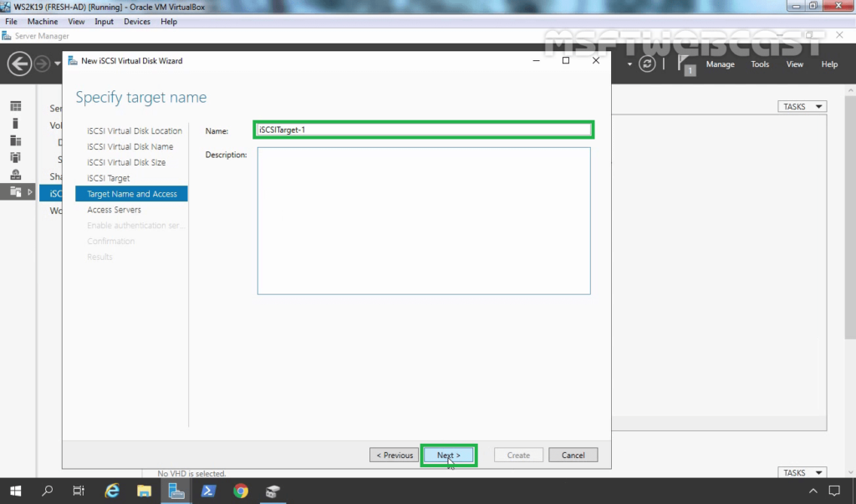Click the Server Manager forward arrow
The height and width of the screenshot is (504, 856).
tap(42, 64)
